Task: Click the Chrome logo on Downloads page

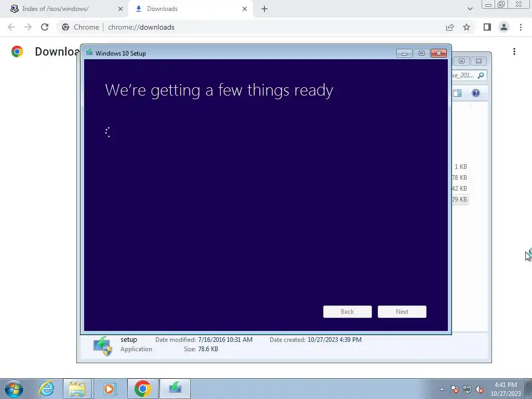Action: pos(17,51)
